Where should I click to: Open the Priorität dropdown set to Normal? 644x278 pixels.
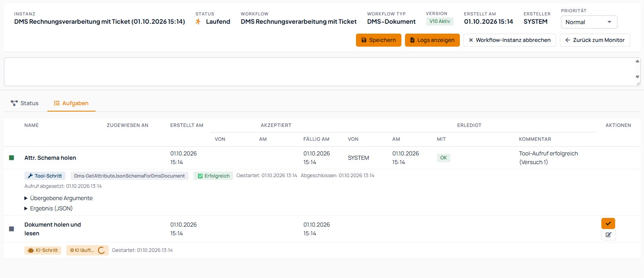point(589,22)
